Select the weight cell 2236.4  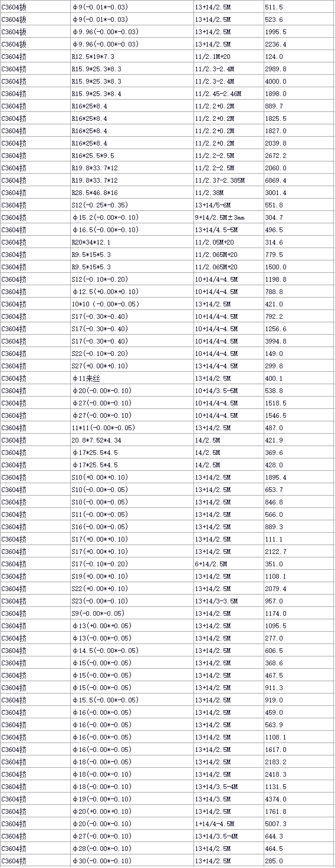(298, 44)
